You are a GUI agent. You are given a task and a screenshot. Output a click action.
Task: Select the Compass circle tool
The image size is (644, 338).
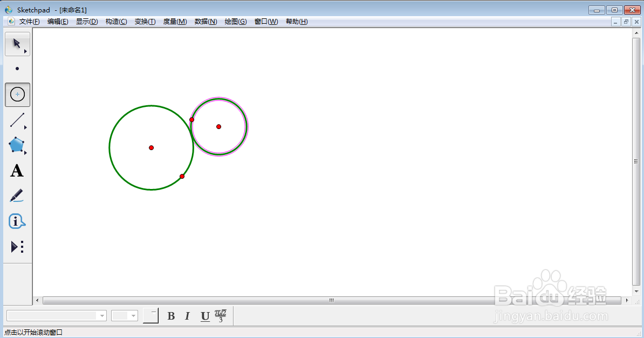17,94
